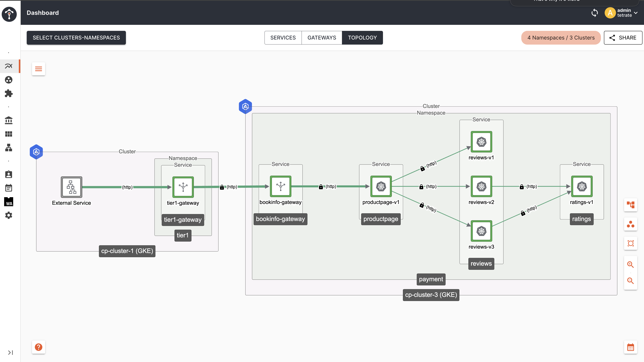Select the TOPOLOGY tab
This screenshot has height=362, width=644.
362,38
